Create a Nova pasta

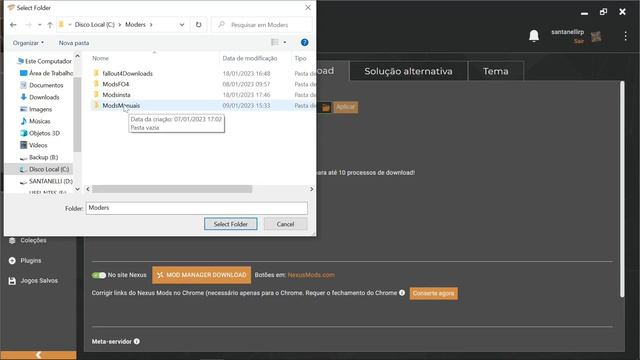tap(74, 43)
